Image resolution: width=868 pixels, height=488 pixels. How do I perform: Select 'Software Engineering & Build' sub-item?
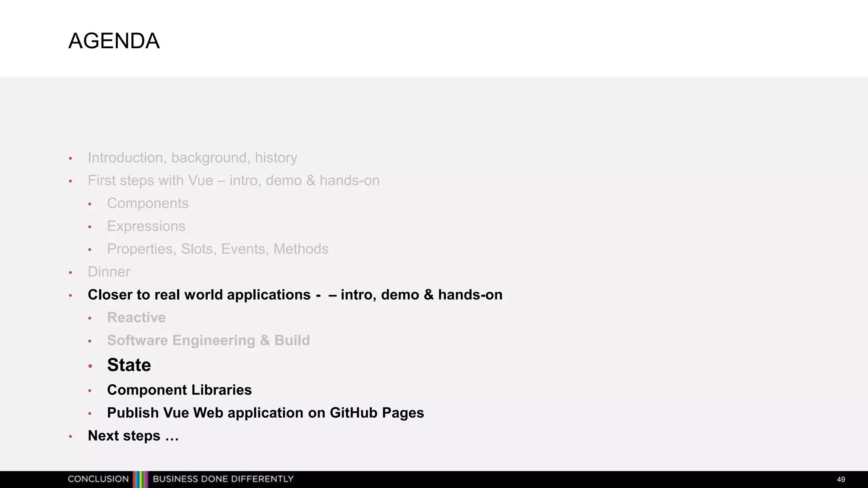click(209, 341)
